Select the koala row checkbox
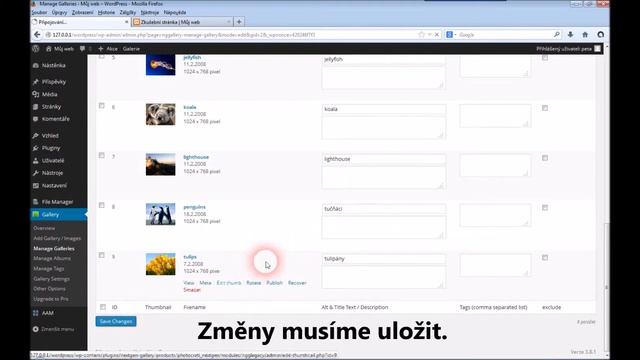This screenshot has width=640, height=360. tap(102, 106)
